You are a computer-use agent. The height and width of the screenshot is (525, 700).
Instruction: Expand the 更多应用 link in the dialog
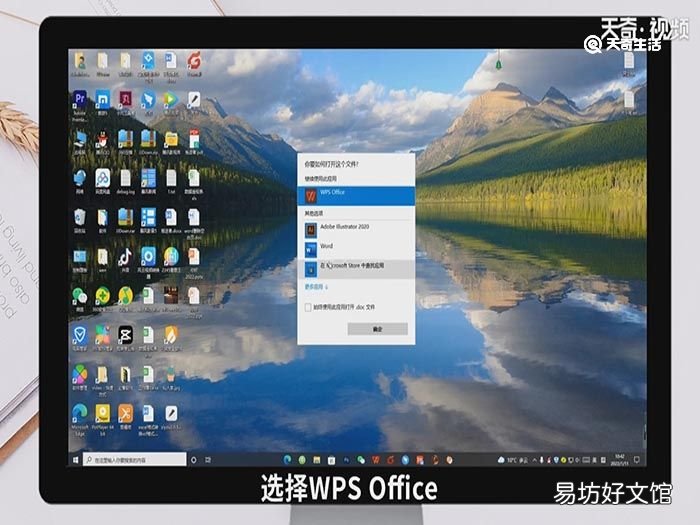pyautogui.click(x=316, y=287)
